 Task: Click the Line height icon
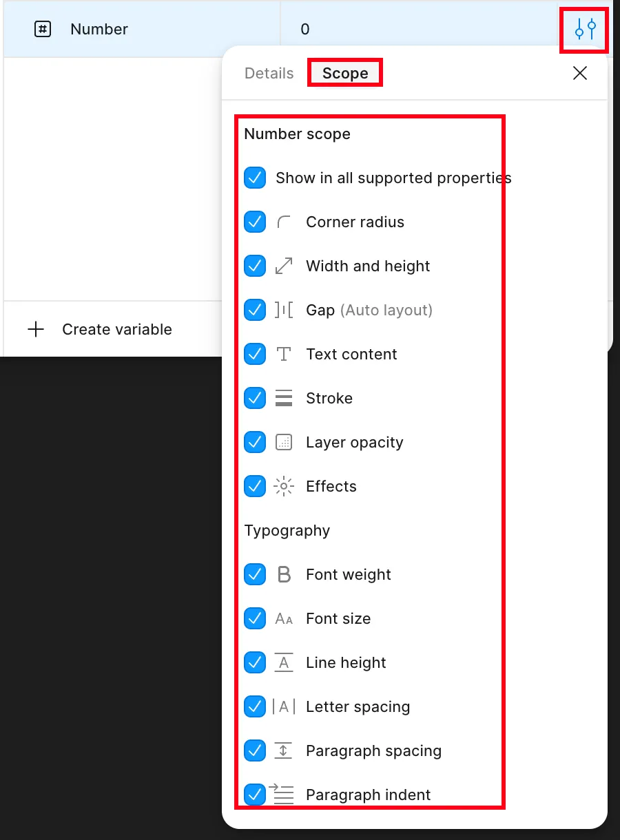pos(283,663)
